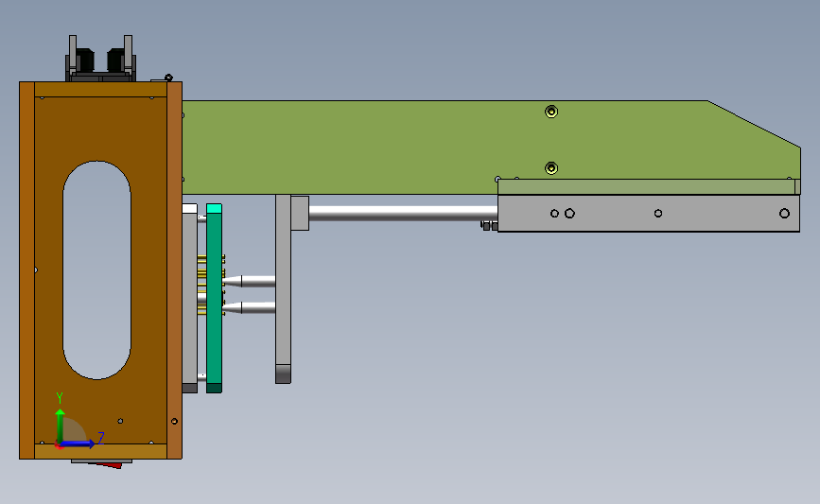This screenshot has height=504, width=820.
Task: Select the gray linear actuator body
Action: click(x=649, y=214)
